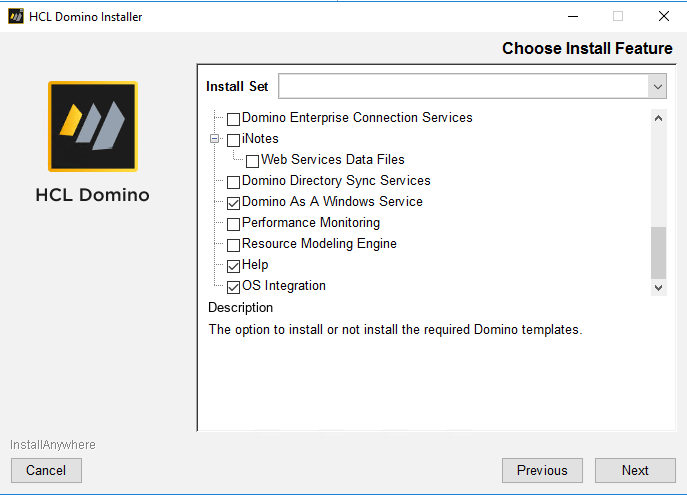This screenshot has width=687, height=495.
Task: Tick the Web Services Data Files checkbox
Action: tap(252, 161)
